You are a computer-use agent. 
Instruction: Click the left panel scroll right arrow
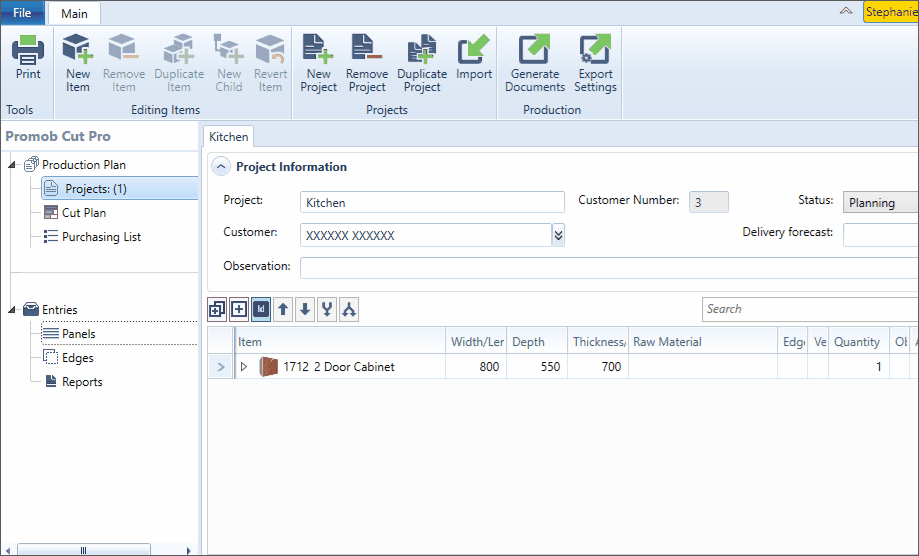coord(188,550)
